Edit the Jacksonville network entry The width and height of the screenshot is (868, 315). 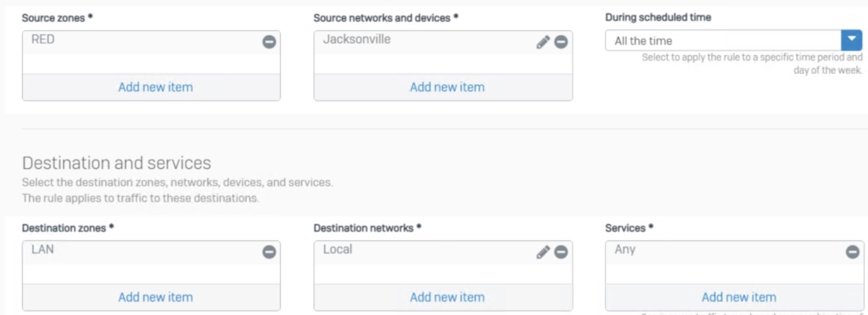543,42
